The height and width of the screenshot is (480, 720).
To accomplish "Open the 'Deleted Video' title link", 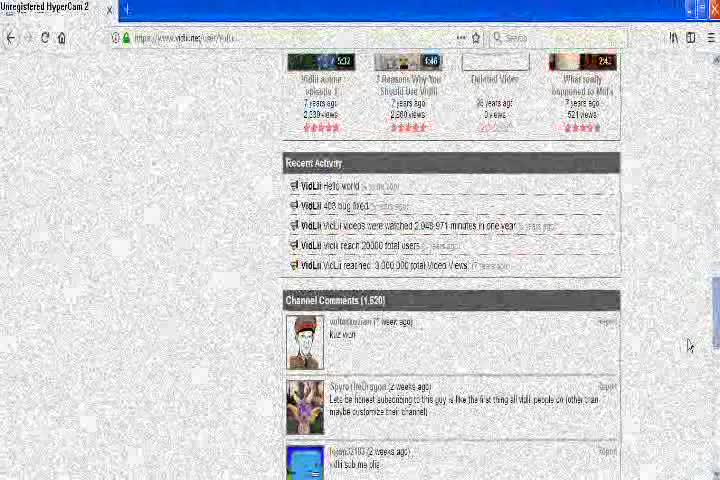I will (495, 79).
